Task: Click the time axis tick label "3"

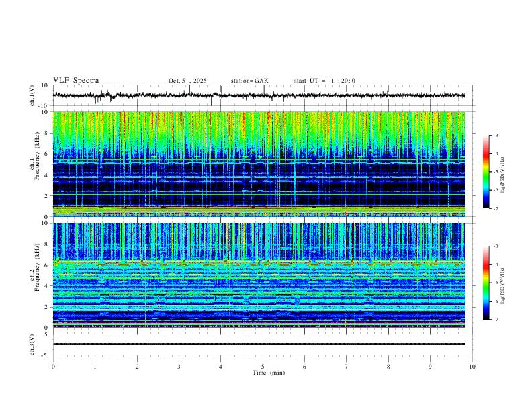Action: (x=179, y=367)
